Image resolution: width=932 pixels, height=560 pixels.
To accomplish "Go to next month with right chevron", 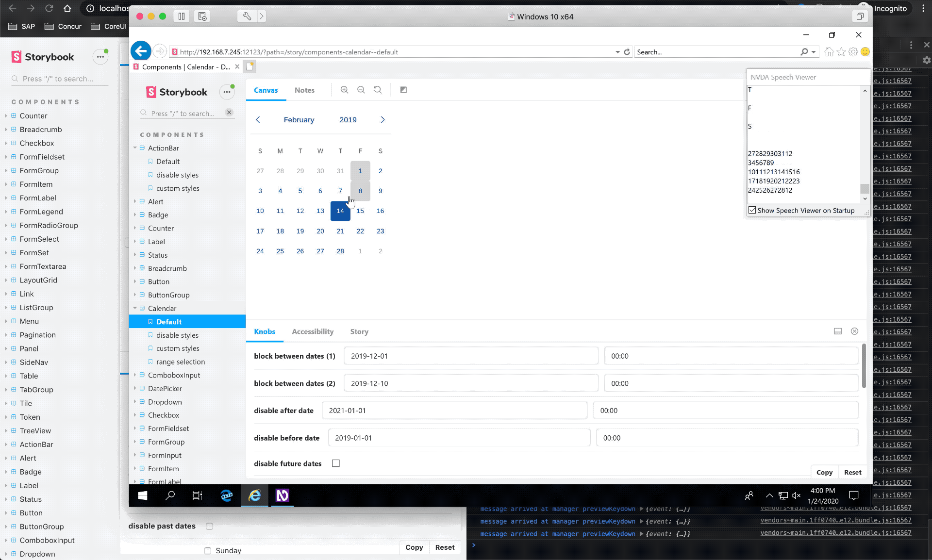I will (x=383, y=120).
